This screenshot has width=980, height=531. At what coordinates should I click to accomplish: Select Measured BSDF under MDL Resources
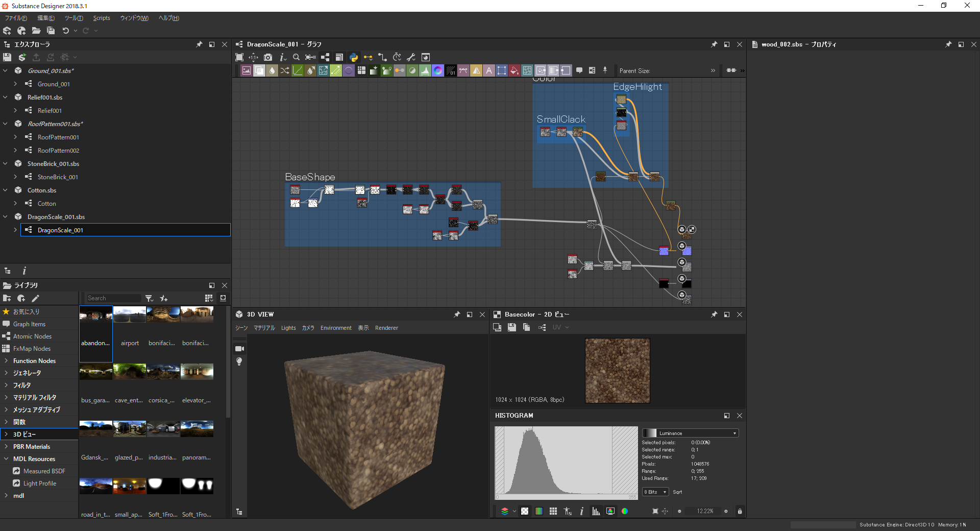point(44,471)
